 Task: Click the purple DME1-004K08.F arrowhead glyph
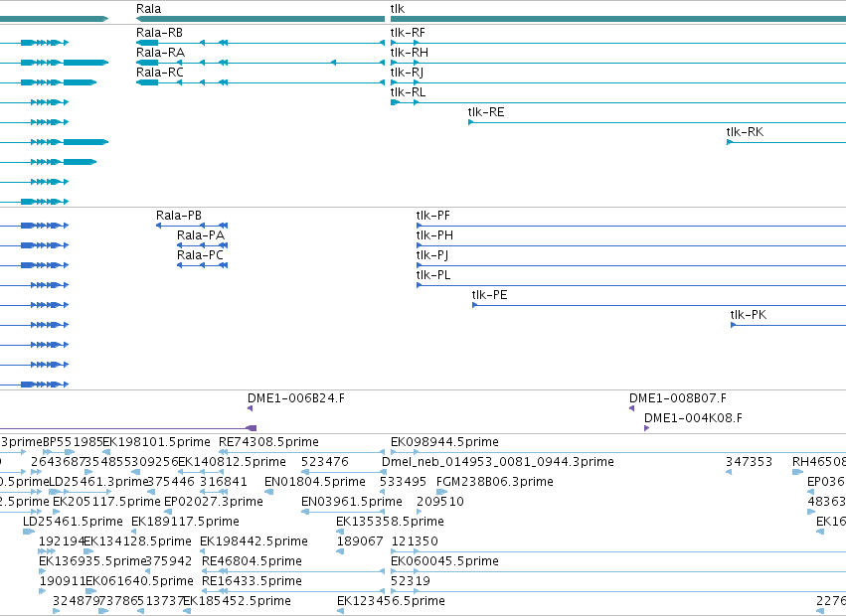[646, 428]
